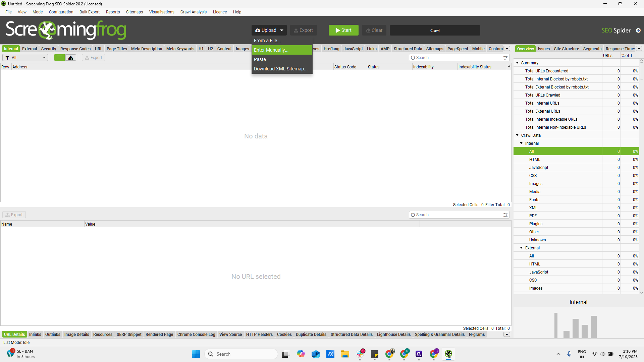Expand the overflow tabs dropdown after Custom
The height and width of the screenshot is (362, 644).
pyautogui.click(x=507, y=49)
